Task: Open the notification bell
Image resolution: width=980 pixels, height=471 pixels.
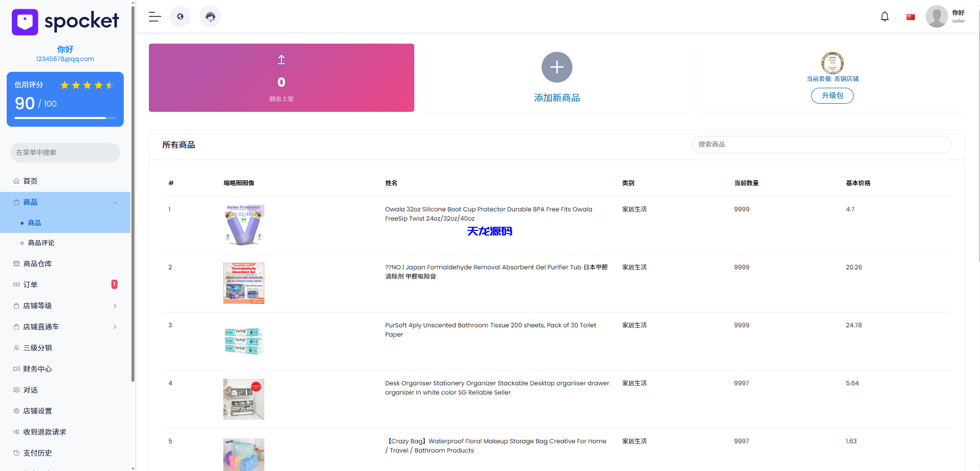Action: coord(885,16)
